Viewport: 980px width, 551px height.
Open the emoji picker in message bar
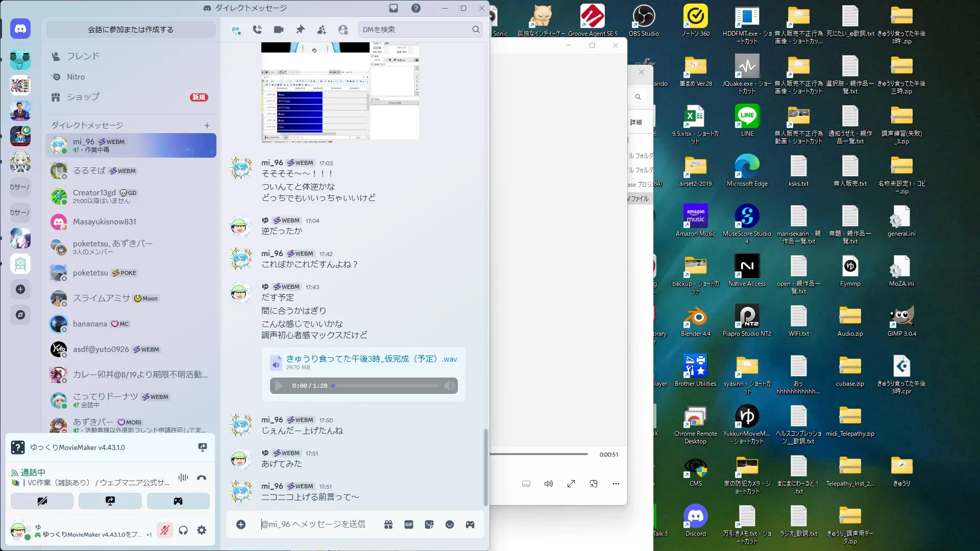tap(450, 524)
